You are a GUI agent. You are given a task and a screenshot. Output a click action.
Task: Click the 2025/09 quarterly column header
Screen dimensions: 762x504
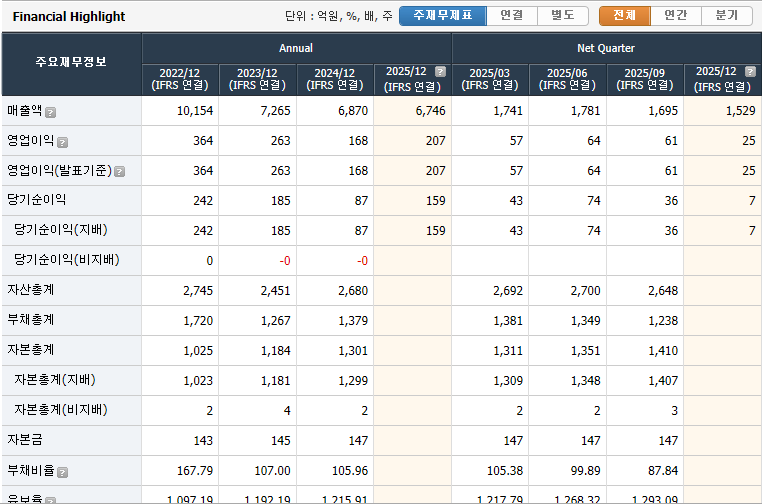coord(645,79)
